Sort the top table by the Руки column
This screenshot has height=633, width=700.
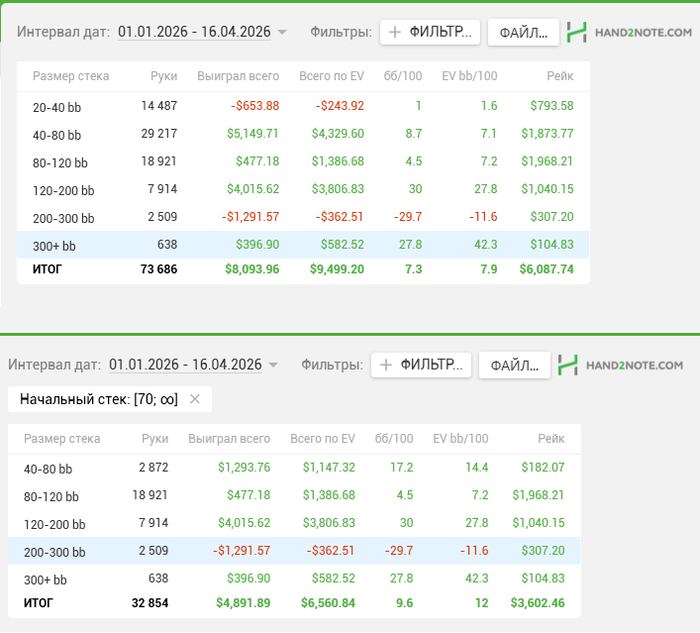pyautogui.click(x=164, y=76)
